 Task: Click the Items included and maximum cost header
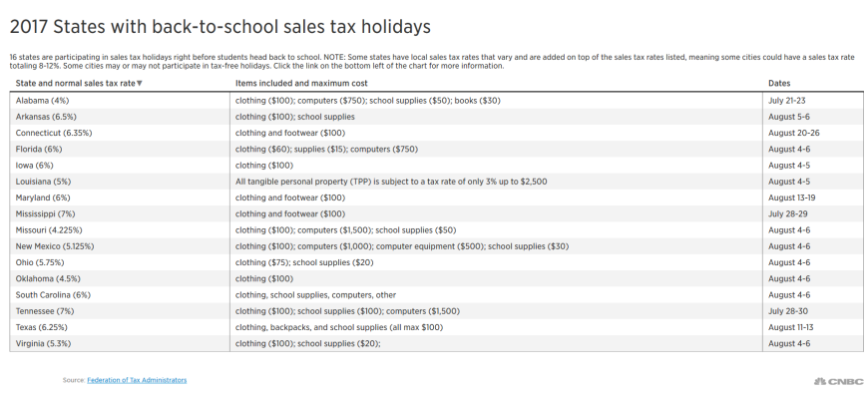point(301,84)
